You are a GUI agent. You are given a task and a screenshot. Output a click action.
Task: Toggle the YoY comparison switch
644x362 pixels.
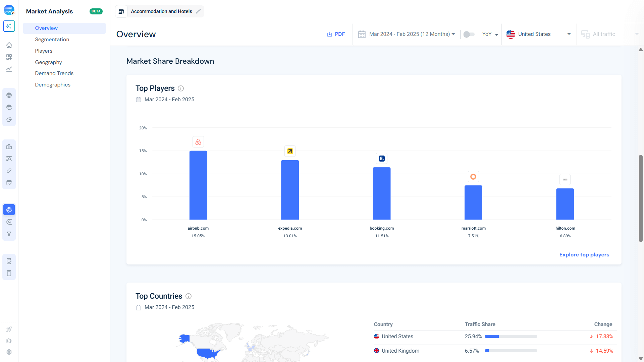coord(469,34)
